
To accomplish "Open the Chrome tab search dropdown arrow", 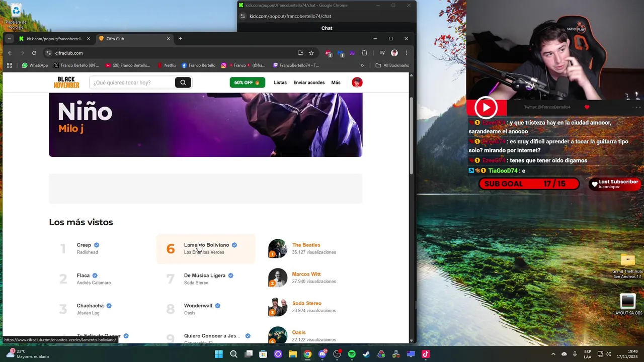I will 9,39.
